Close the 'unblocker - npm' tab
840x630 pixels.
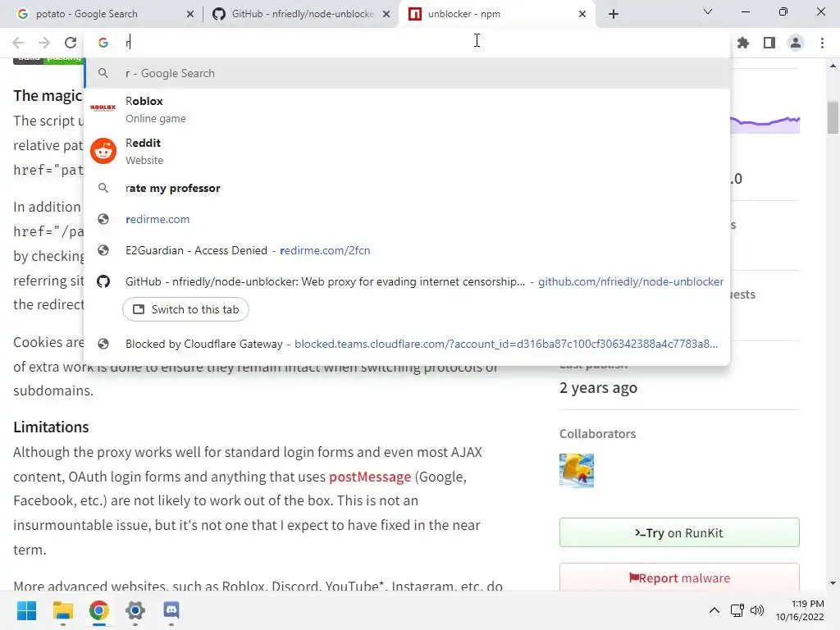click(x=582, y=14)
